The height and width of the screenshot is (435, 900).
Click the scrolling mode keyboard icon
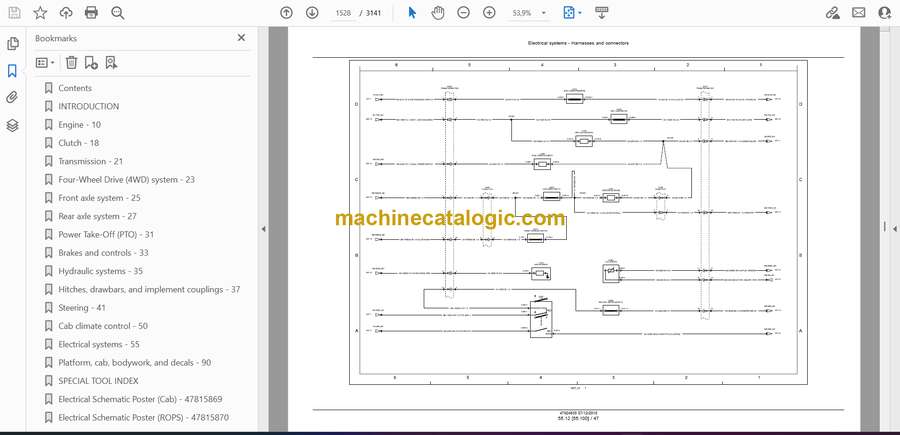(x=602, y=13)
